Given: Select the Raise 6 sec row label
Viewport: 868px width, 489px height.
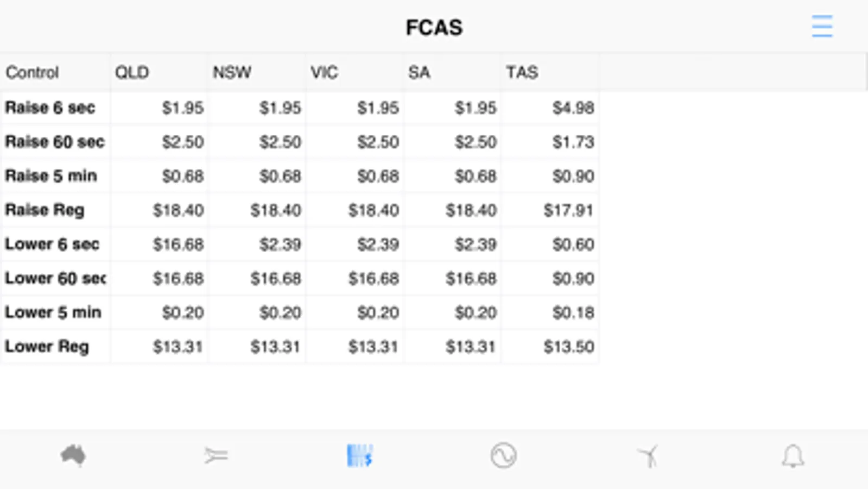Looking at the screenshot, I should [x=50, y=108].
